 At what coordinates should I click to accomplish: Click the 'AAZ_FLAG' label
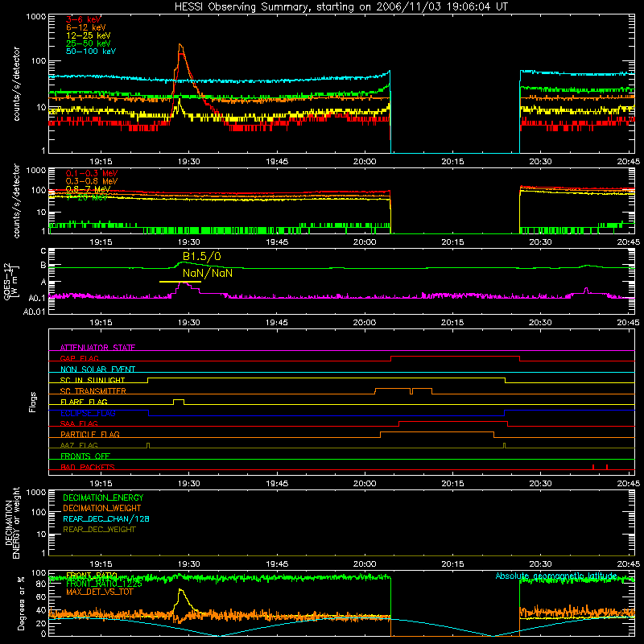point(79,445)
